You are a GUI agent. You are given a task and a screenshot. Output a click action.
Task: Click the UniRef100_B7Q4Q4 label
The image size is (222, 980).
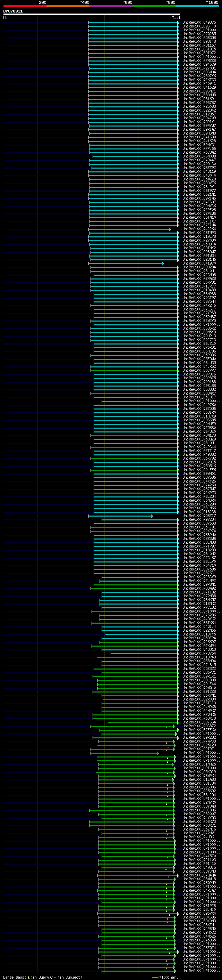199,875
